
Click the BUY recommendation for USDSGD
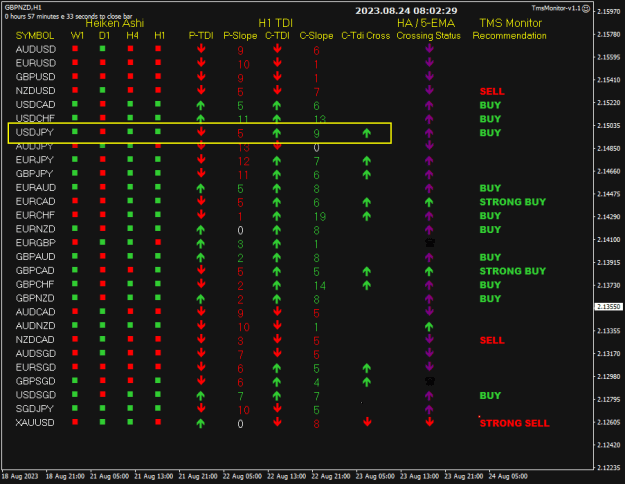click(490, 395)
